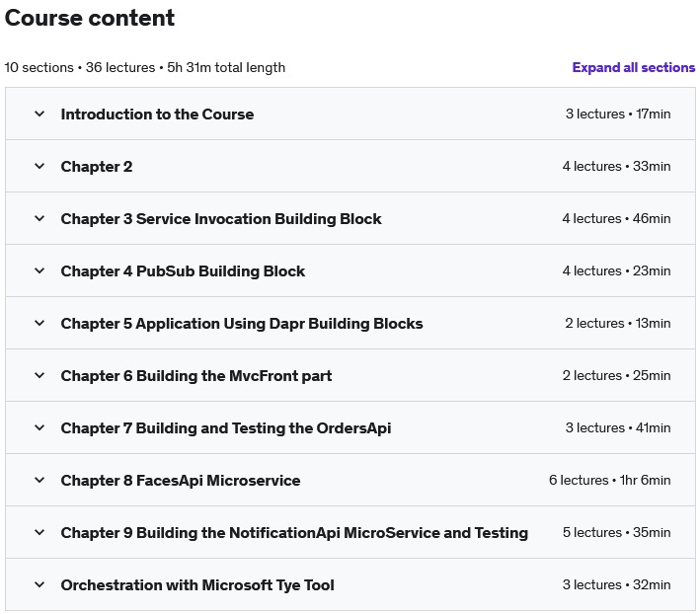Click Chapter 2 section title

tap(97, 167)
